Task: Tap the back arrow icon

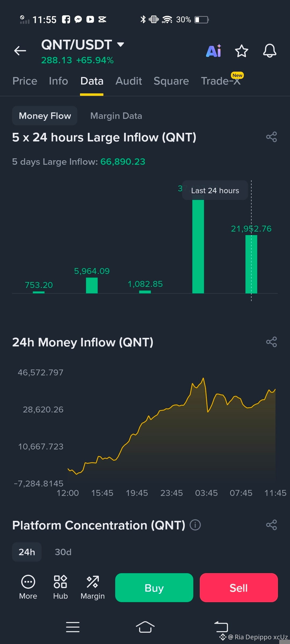Action: pyautogui.click(x=20, y=50)
